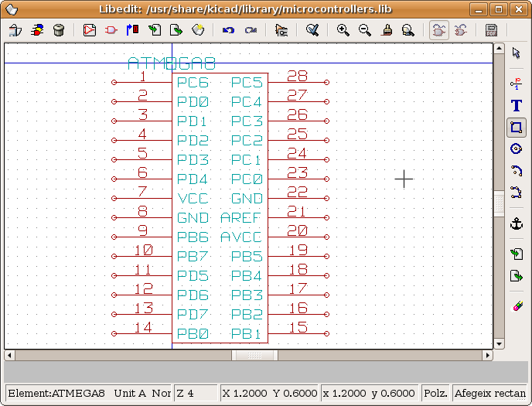
Task: Select pin label PB0
Action: [193, 334]
